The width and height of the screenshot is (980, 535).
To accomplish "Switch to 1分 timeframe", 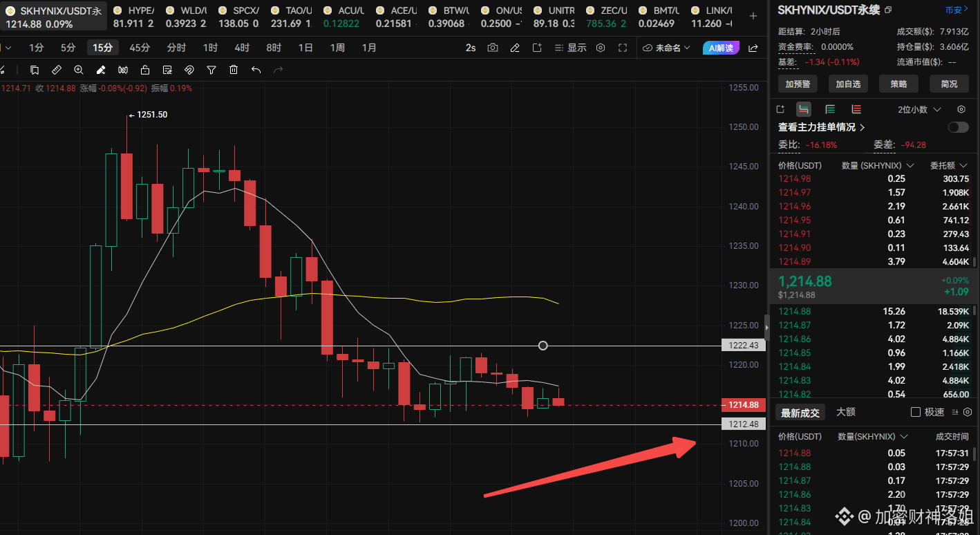I will pos(37,48).
